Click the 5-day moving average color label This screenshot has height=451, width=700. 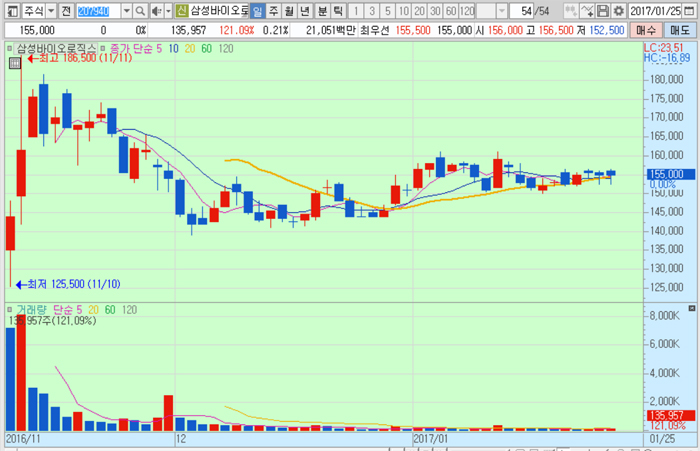(159, 48)
